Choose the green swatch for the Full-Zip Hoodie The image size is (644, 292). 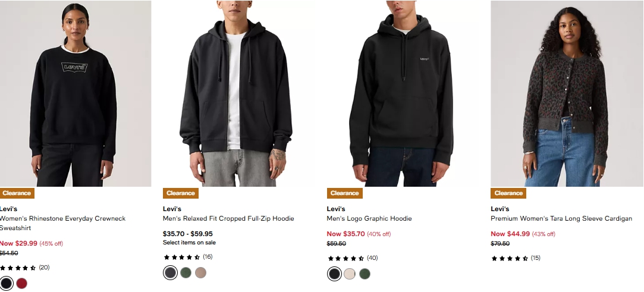186,273
